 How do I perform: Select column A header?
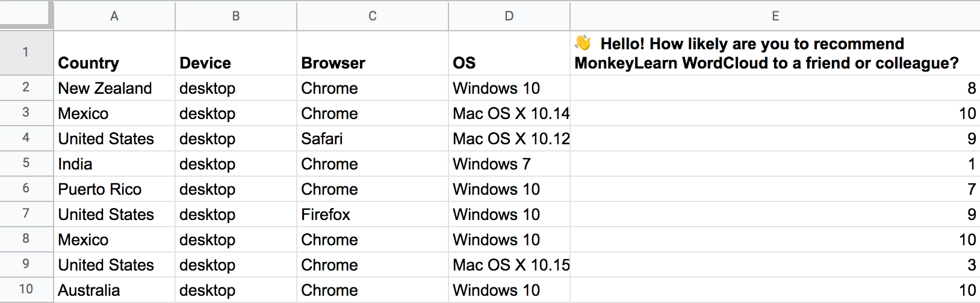[114, 16]
